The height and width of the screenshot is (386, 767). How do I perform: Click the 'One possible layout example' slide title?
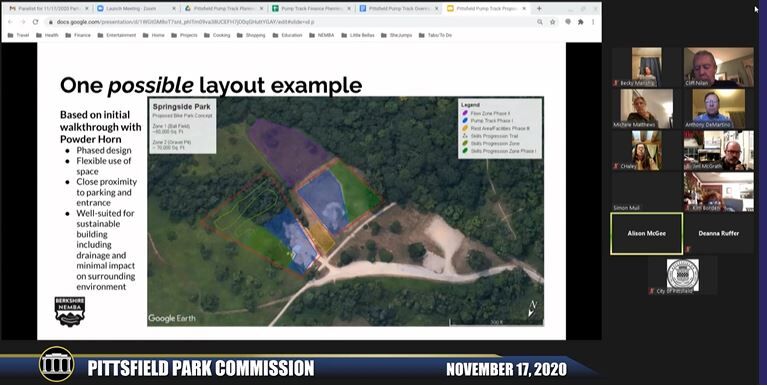tap(211, 85)
